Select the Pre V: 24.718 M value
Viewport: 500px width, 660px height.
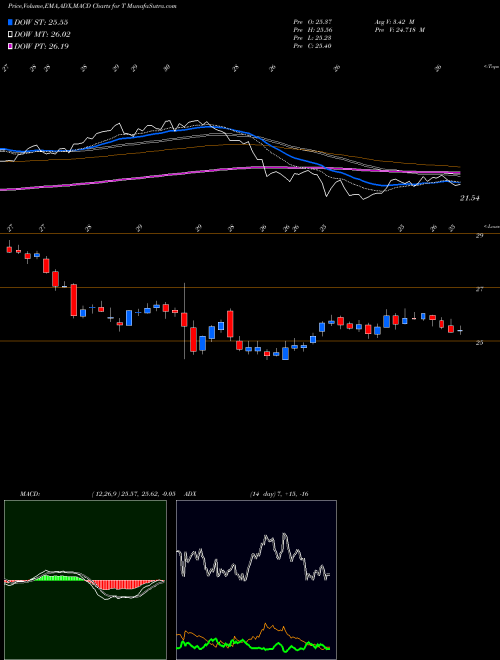coord(400,30)
